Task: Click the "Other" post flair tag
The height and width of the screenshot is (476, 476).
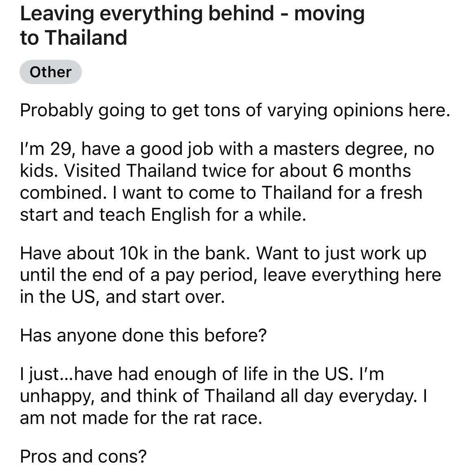Action: 50,72
